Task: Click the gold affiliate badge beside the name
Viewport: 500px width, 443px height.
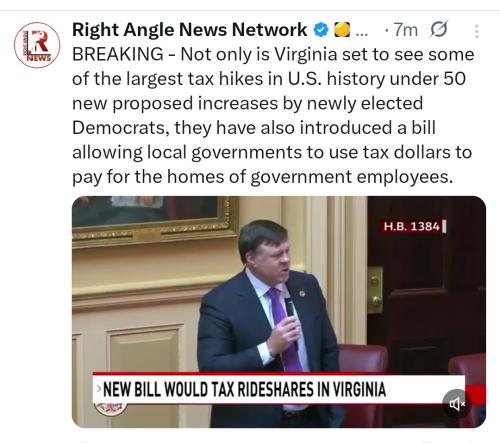Action: [342, 30]
